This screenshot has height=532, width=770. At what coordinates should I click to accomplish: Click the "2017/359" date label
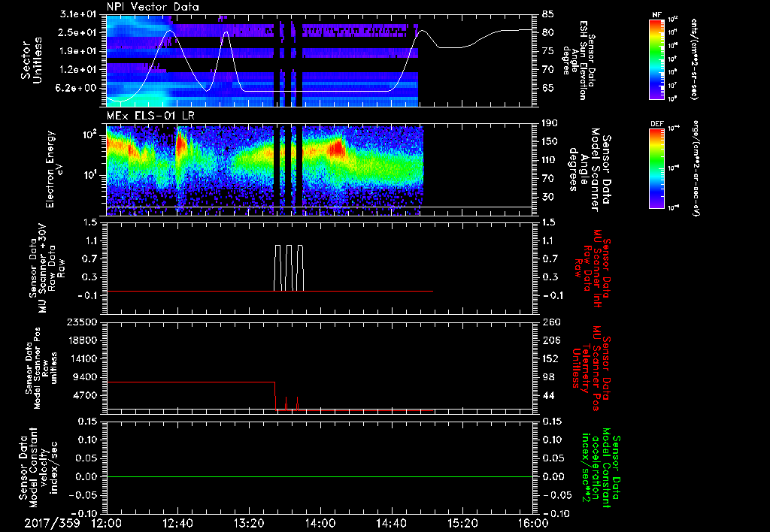point(52,523)
